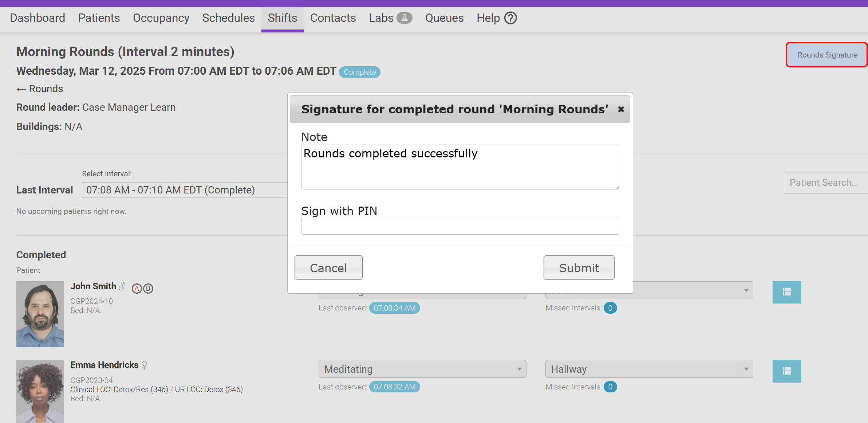
Task: Click the Help question mark icon
Action: (510, 18)
